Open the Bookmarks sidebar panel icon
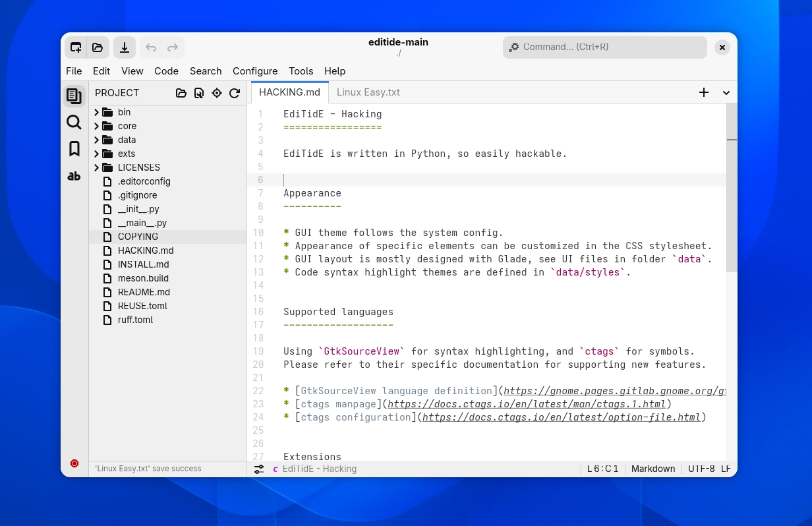The width and height of the screenshot is (812, 526). point(74,149)
